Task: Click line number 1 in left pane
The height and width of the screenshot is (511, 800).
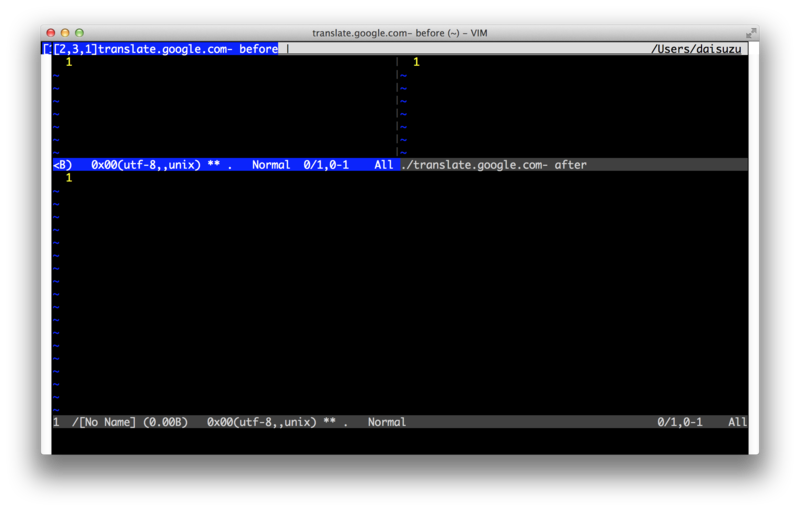Action: pos(69,62)
